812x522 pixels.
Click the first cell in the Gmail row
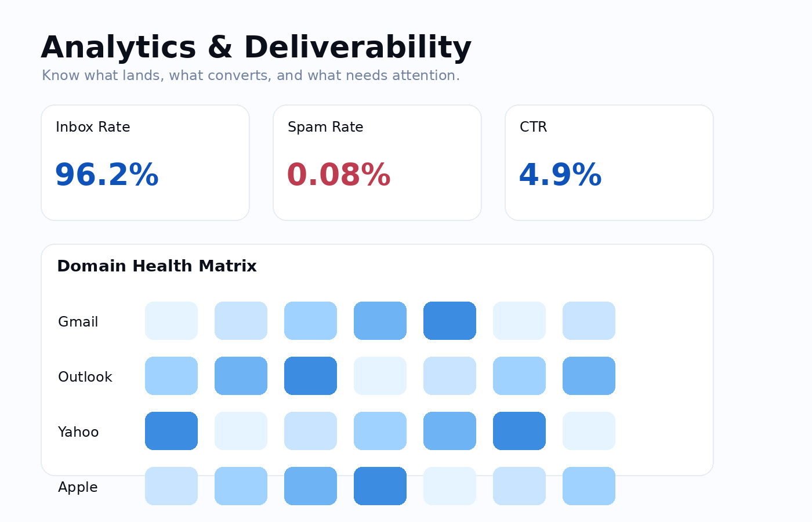coord(171,321)
